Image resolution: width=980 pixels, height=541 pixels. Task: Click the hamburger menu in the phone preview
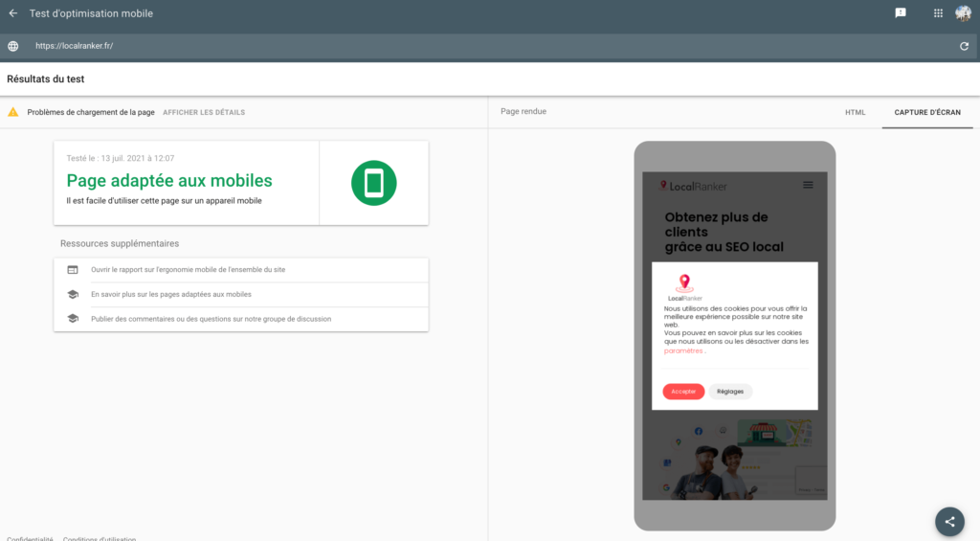(808, 185)
